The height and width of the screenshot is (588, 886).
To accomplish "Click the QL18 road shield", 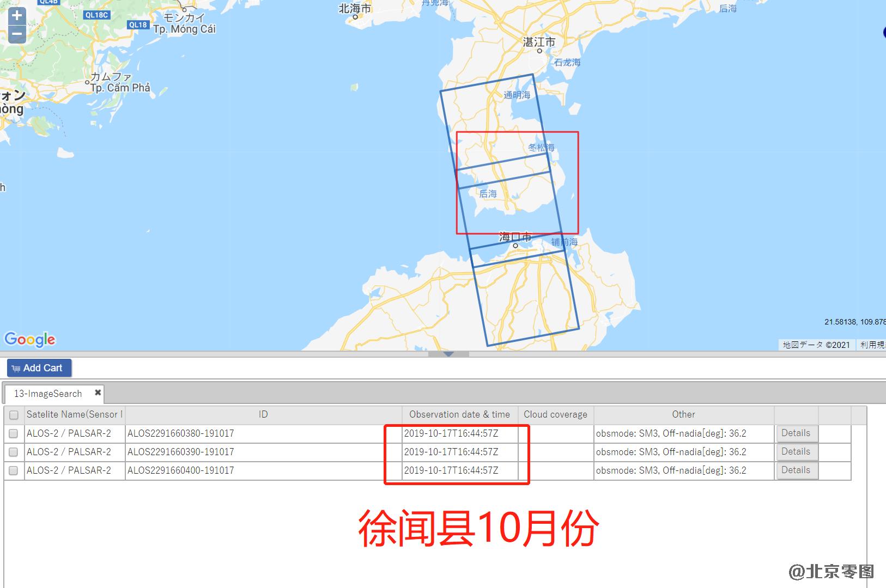I will pos(138,24).
